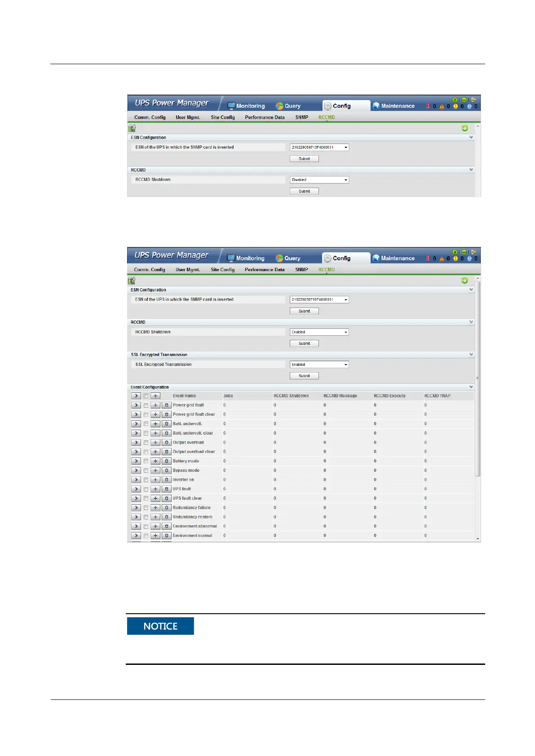Open the SSL Encrypted Transmission dropdown
This screenshot has height=756, width=535.
tap(319, 365)
